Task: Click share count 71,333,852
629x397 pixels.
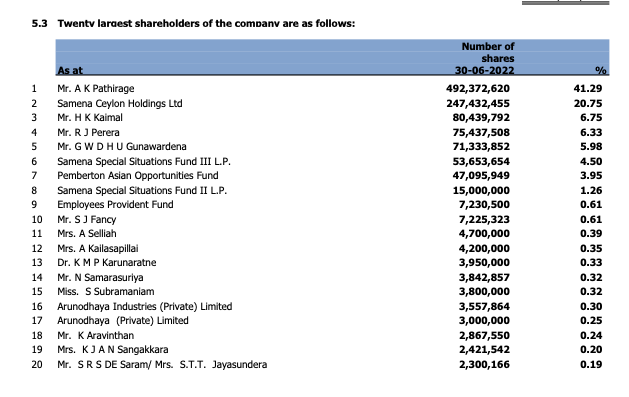Action: pyautogui.click(x=481, y=147)
